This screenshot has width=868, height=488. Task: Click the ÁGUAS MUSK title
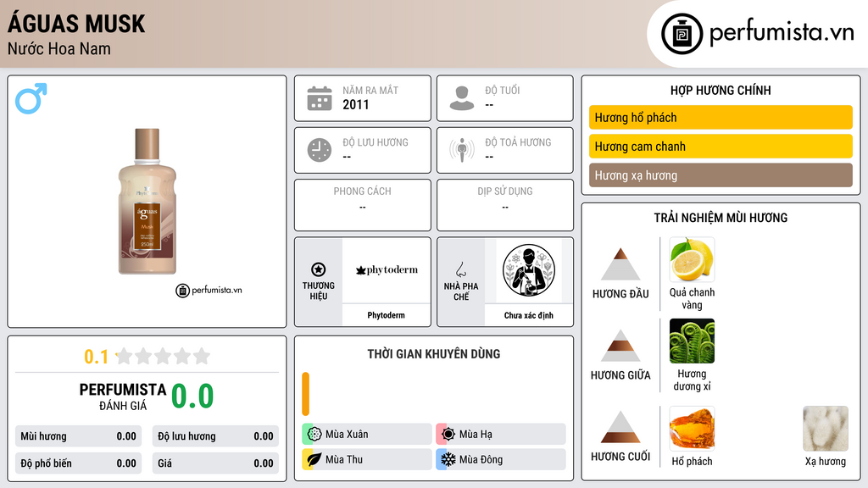(x=76, y=24)
